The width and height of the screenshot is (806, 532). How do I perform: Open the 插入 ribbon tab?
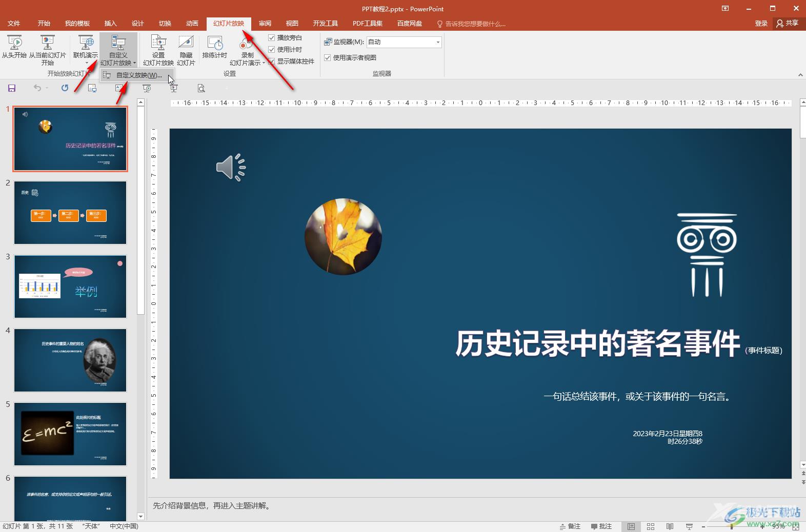(x=110, y=23)
